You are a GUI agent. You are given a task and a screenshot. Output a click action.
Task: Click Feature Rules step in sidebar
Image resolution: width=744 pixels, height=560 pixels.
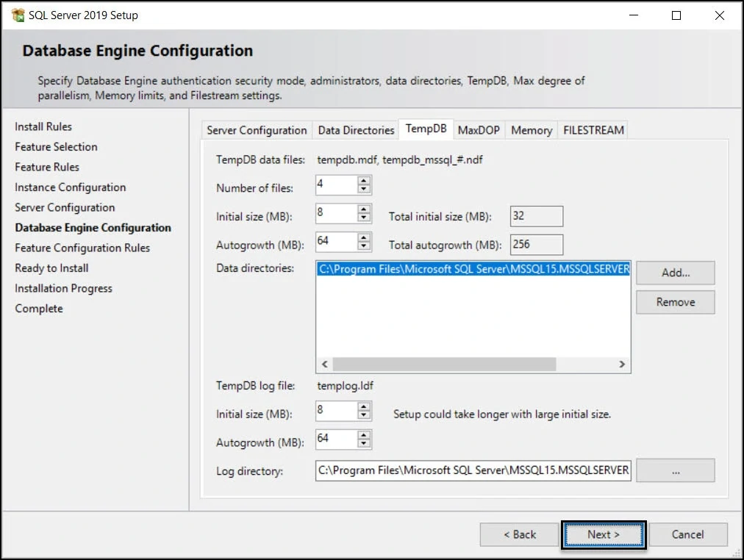click(47, 167)
